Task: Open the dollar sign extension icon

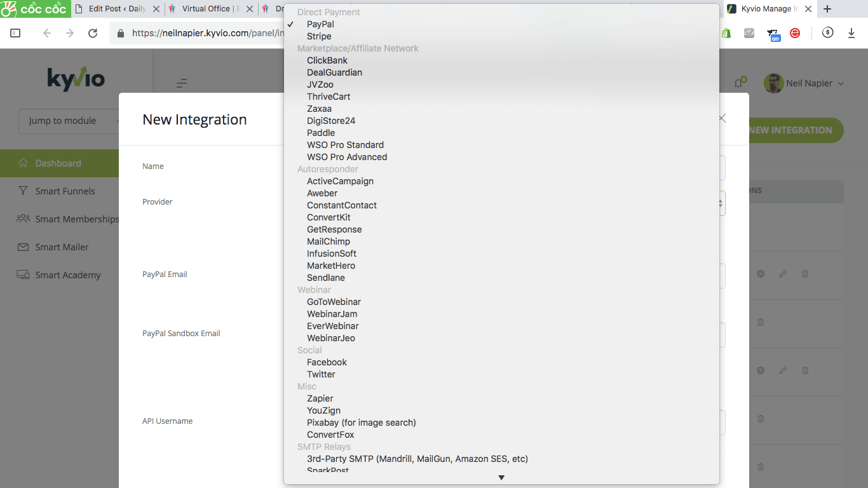Action: point(827,33)
